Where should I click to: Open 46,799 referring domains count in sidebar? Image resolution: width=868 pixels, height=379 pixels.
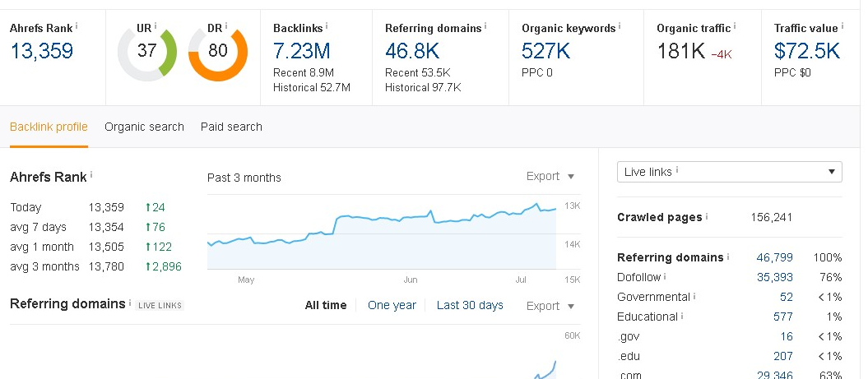774,257
